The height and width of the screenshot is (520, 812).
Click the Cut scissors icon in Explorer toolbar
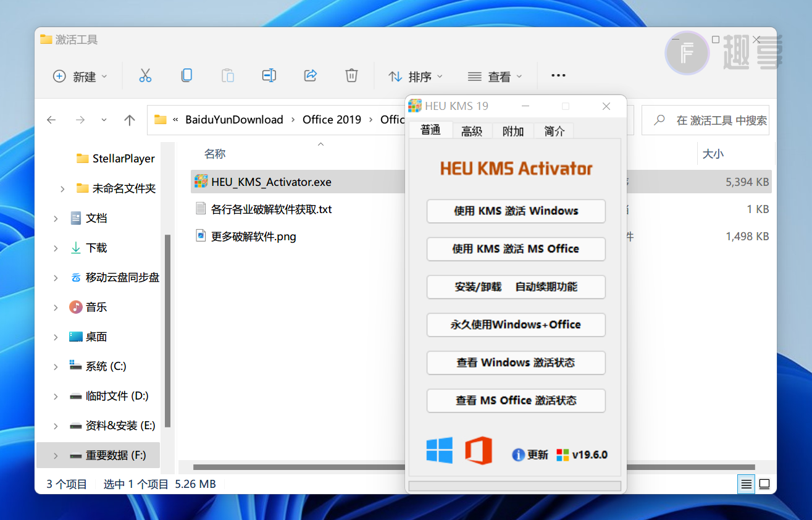pos(145,76)
